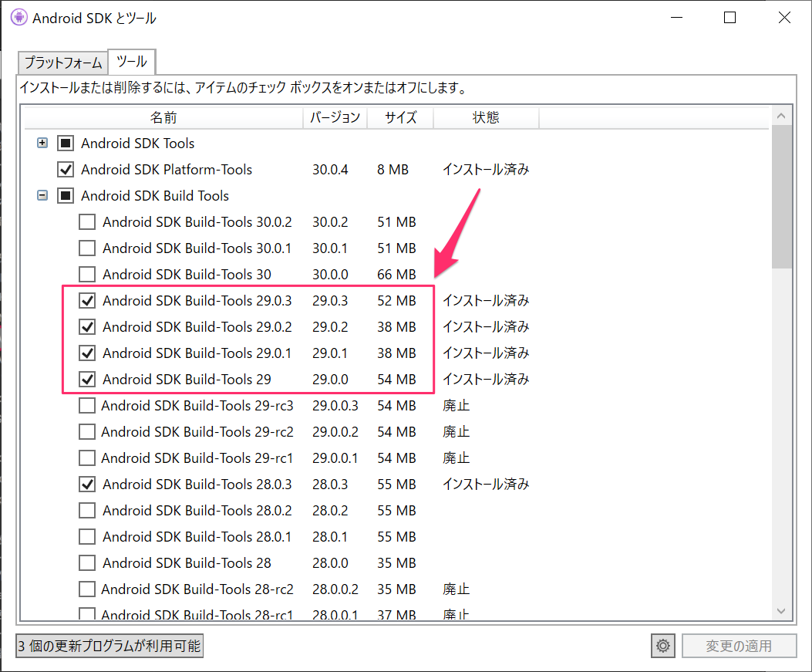
Task: Check Android SDK Build-Tools 29-rc3
Action: 87,405
